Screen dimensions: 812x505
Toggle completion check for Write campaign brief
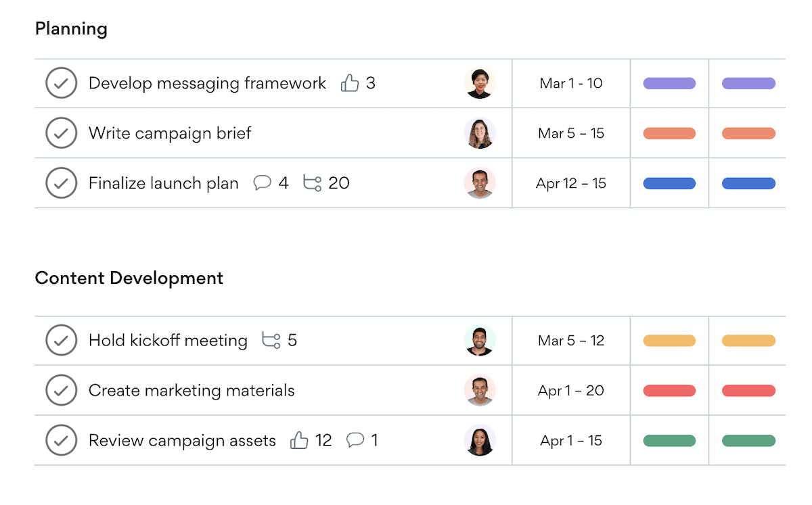tap(61, 133)
